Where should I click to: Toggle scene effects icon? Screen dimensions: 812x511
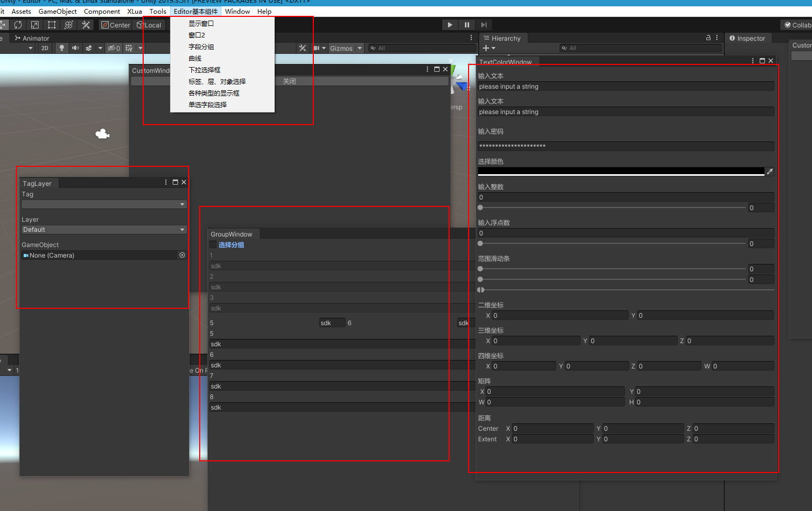pos(89,48)
